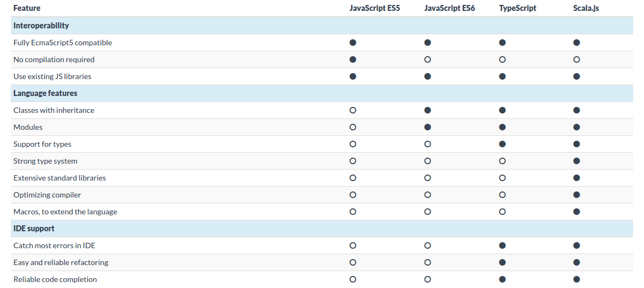Click the 'Strong type system' row label

pyautogui.click(x=45, y=161)
